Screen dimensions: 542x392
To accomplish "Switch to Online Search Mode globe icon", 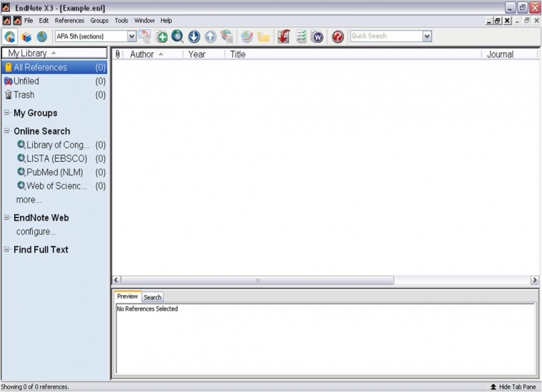I will (x=42, y=36).
